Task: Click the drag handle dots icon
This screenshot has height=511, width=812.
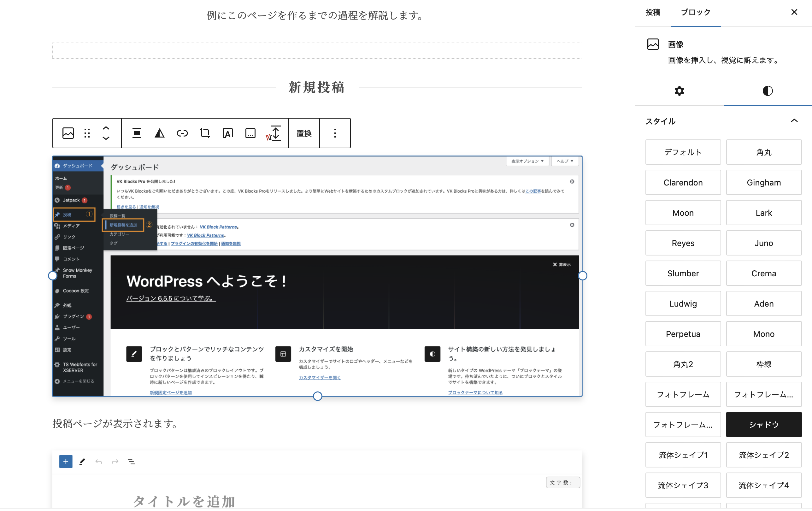Action: pos(87,133)
